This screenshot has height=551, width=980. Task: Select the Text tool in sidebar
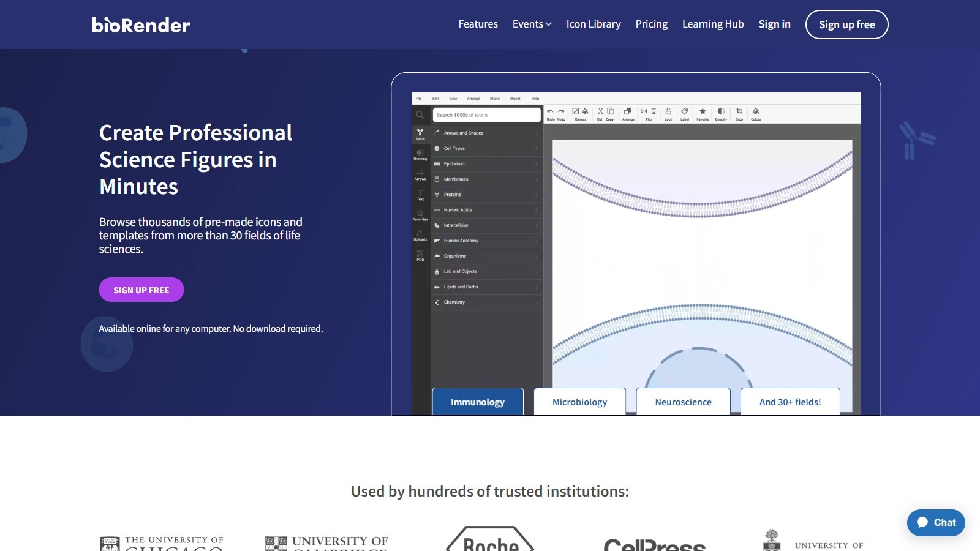point(420,195)
